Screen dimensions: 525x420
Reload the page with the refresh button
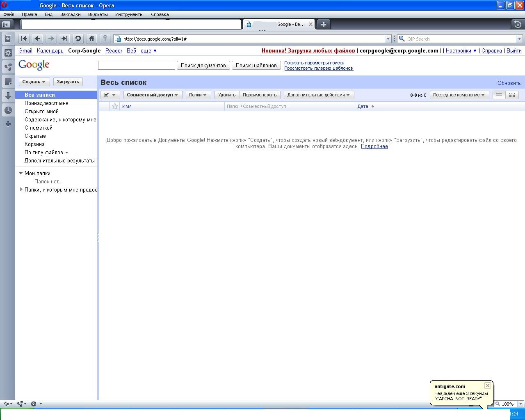click(x=78, y=39)
